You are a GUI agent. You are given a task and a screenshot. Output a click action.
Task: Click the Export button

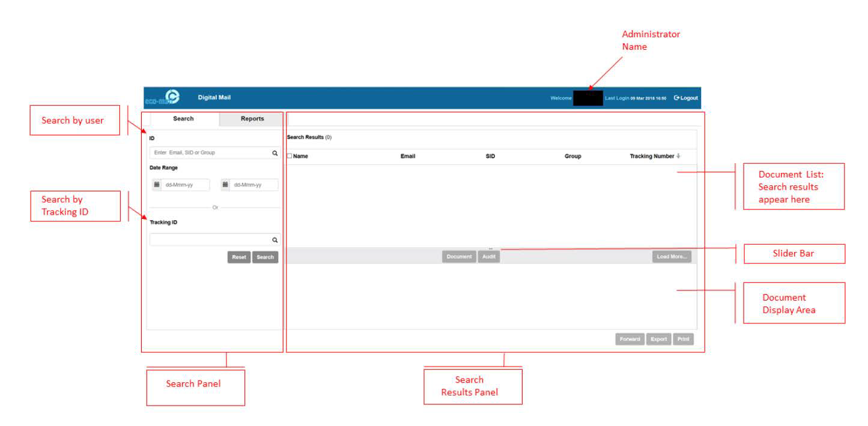658,340
